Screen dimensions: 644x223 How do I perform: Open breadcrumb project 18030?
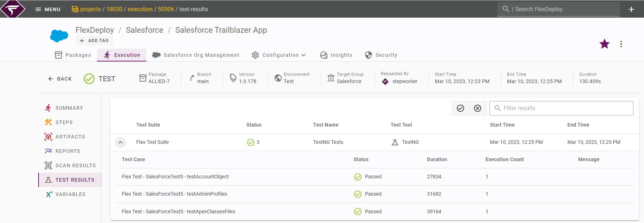pos(114,9)
